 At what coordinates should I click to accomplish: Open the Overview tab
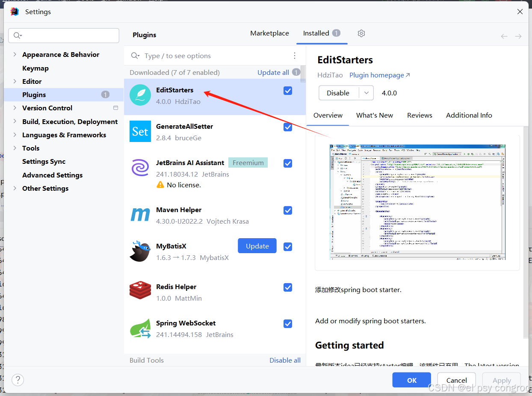tap(328, 115)
